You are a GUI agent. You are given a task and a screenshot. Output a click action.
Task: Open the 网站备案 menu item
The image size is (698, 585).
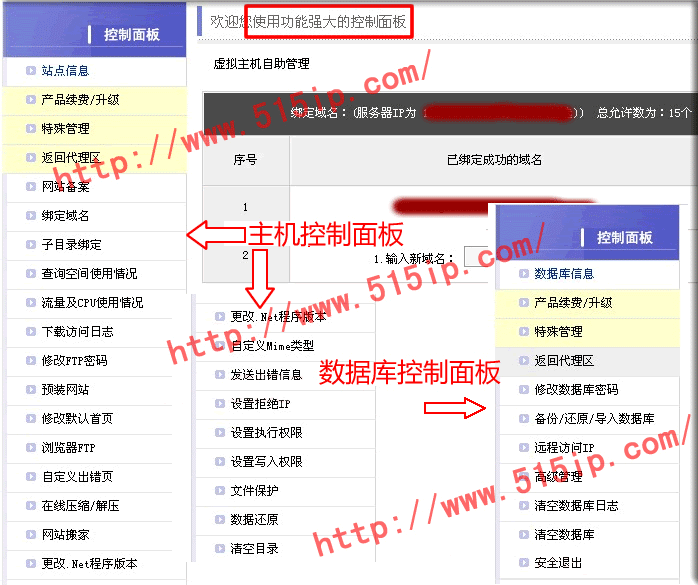pos(65,187)
